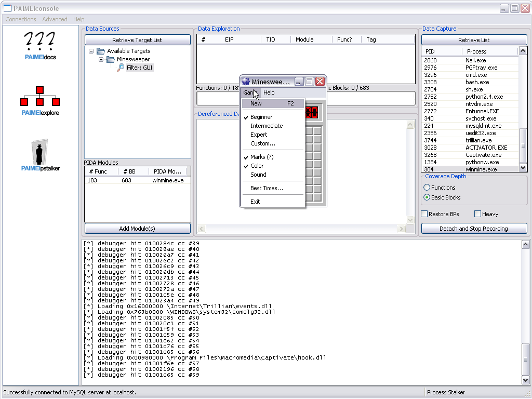Click Detach and Stop Recording button
This screenshot has width=532, height=399.
pos(474,229)
